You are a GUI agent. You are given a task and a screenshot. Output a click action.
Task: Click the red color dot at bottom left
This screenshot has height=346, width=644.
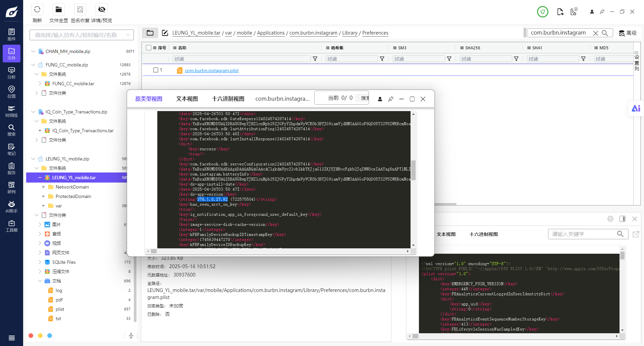(31, 336)
